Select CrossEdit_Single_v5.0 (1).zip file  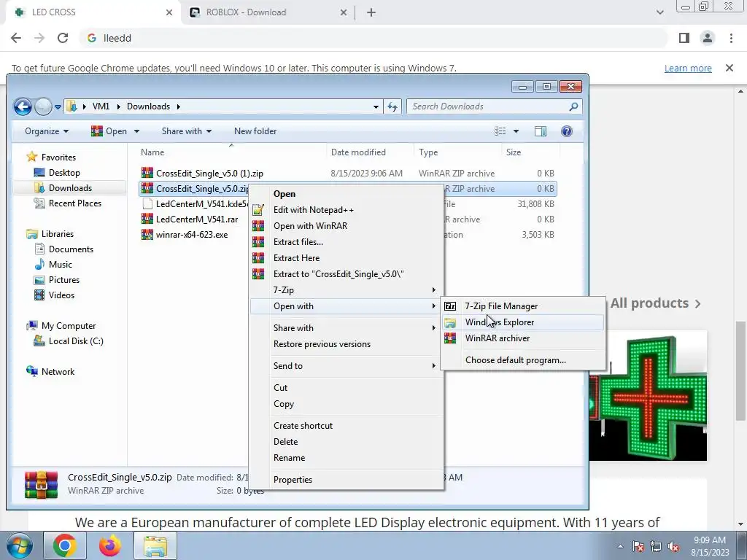coord(209,174)
